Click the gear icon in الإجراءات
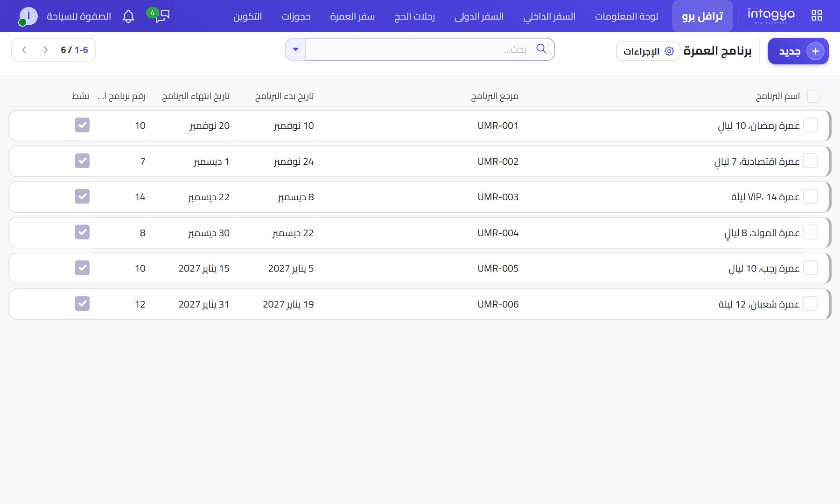Screen dimensions: 840x504 669,51
